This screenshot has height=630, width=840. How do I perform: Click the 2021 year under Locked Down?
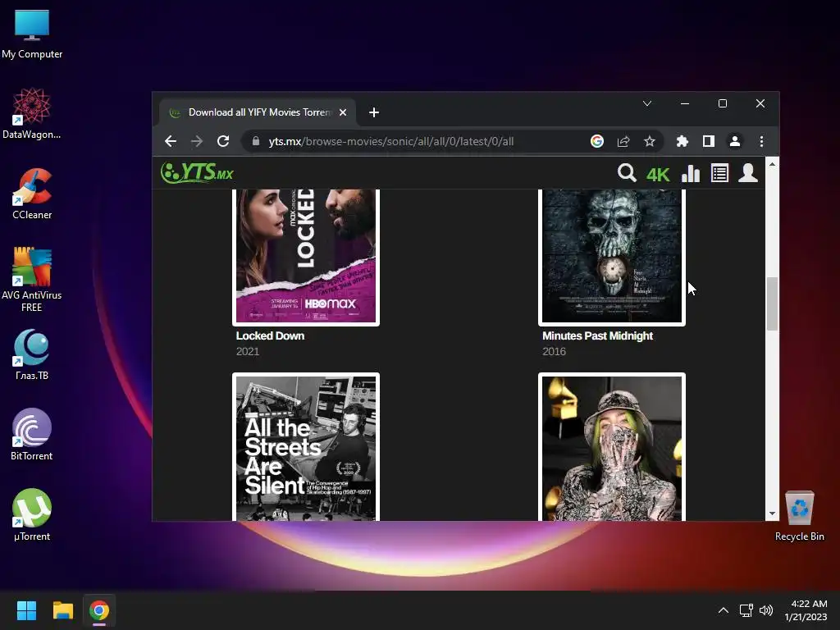[248, 351]
